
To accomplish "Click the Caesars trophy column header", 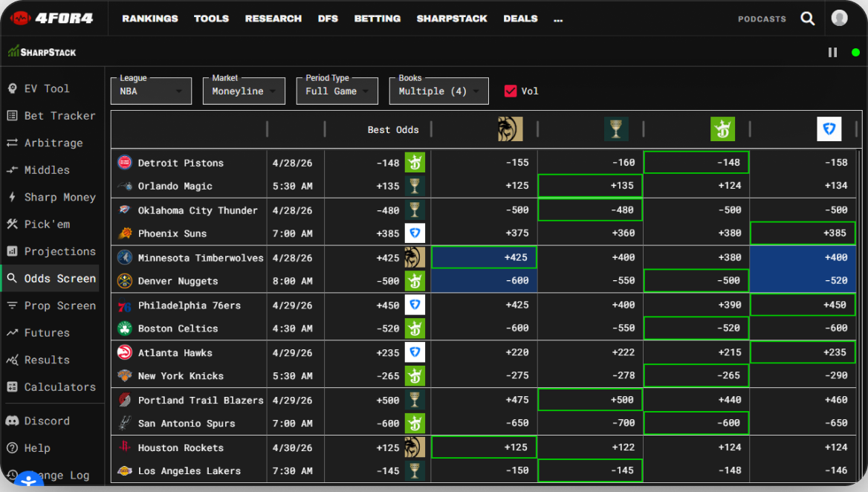I will pyautogui.click(x=615, y=129).
